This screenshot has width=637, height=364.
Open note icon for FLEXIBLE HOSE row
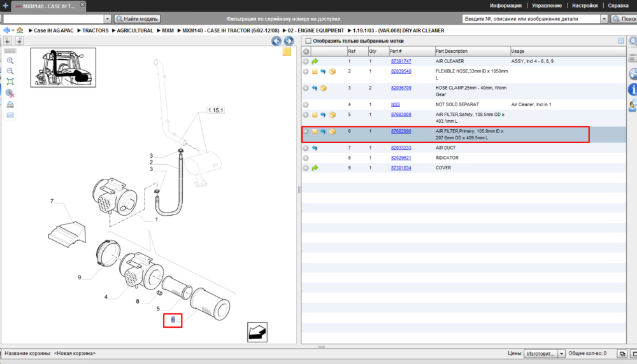(x=315, y=71)
